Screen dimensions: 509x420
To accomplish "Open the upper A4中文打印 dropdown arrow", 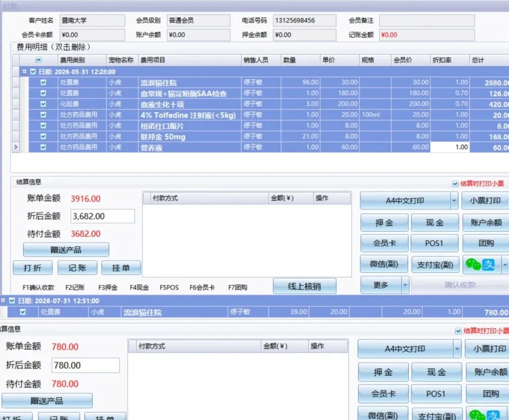I will 454,201.
